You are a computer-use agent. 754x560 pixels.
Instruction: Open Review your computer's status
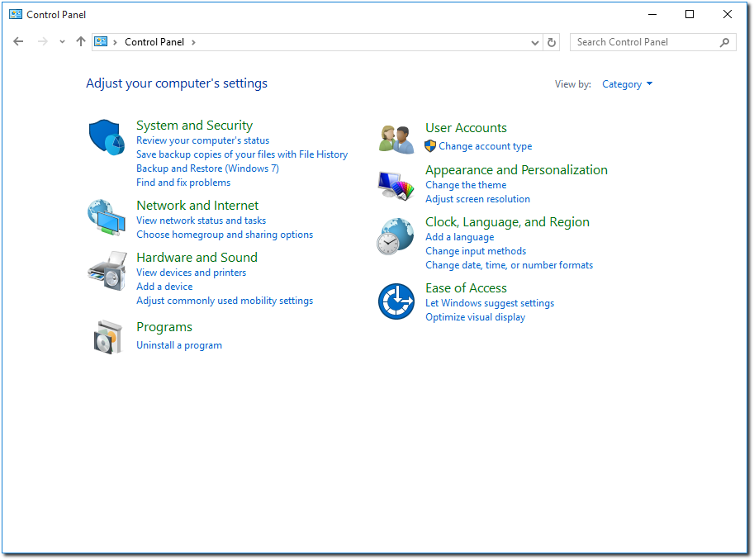(203, 140)
